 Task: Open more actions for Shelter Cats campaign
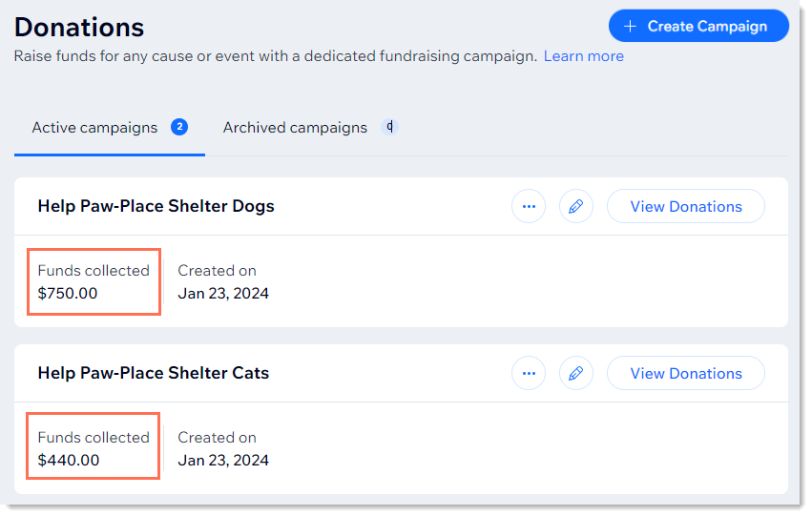[x=529, y=373]
